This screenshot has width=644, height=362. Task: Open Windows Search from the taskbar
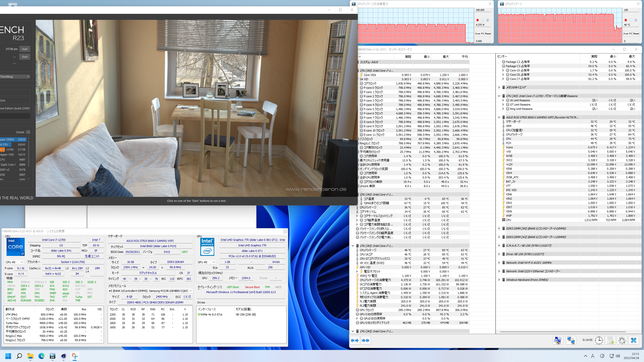pos(19,356)
